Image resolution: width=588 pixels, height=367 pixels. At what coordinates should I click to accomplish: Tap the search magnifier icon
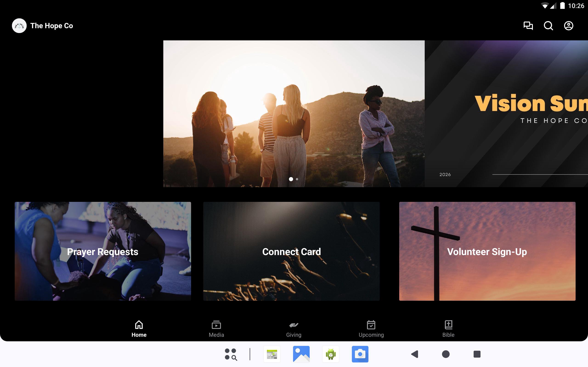(x=548, y=26)
